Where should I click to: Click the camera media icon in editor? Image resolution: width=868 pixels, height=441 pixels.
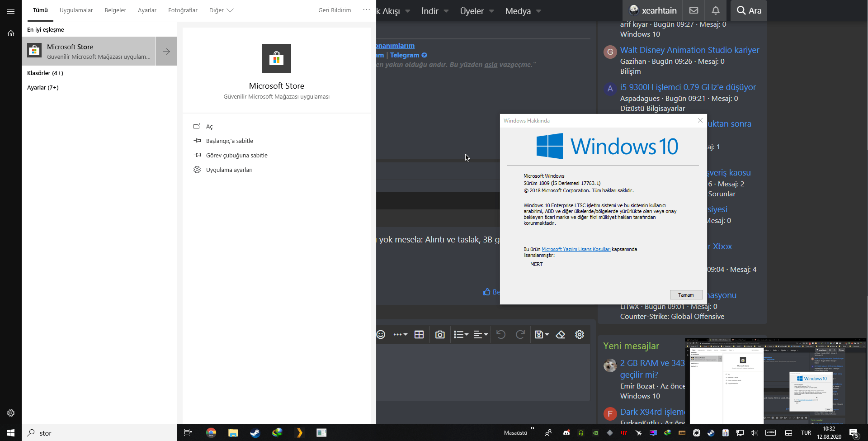coord(440,334)
